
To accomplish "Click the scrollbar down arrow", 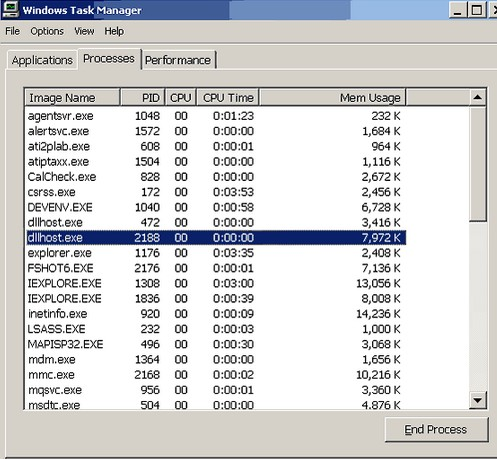I will 478,400.
